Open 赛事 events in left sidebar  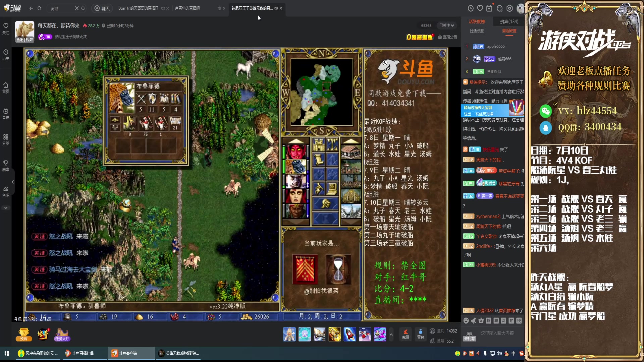6,166
